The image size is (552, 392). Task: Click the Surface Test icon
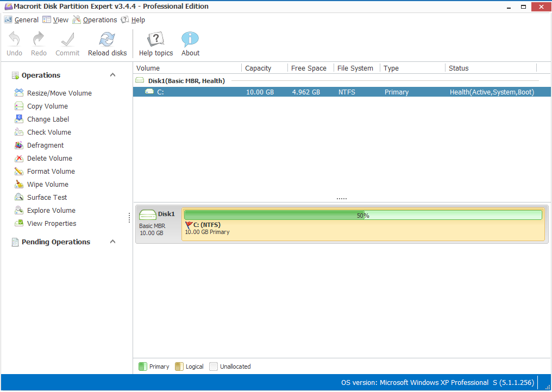pos(18,197)
